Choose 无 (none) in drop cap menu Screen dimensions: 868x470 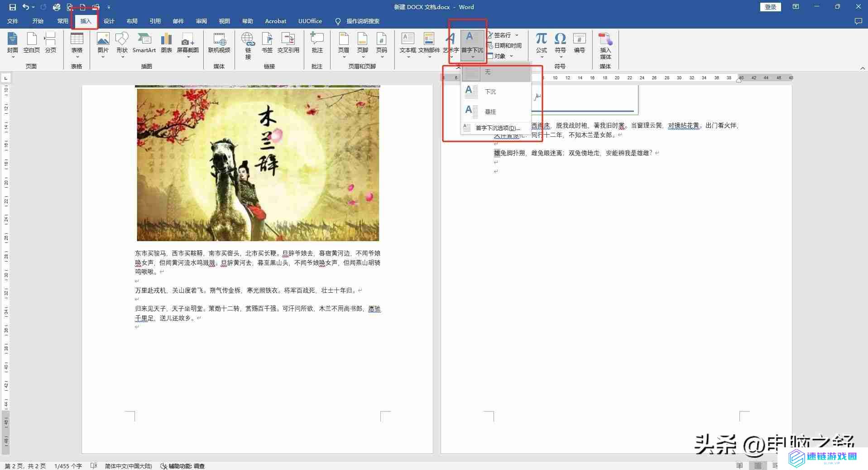pyautogui.click(x=496, y=72)
